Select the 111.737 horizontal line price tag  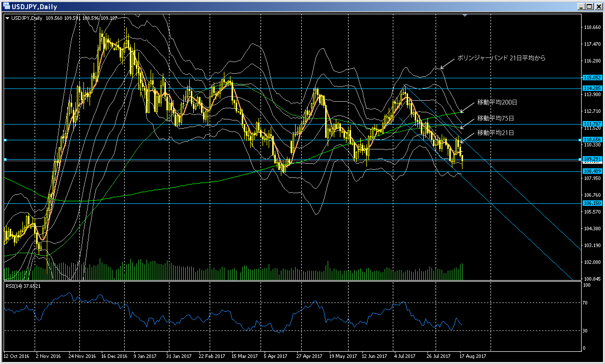(592, 124)
